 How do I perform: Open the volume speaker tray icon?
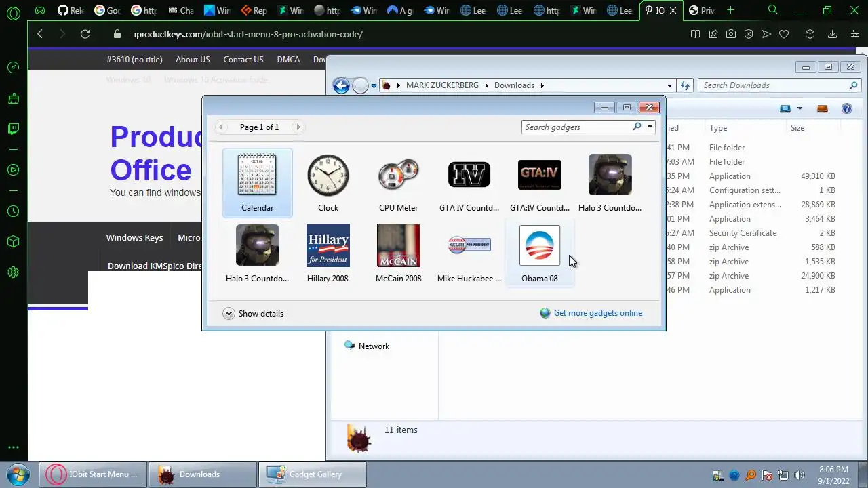click(x=800, y=475)
